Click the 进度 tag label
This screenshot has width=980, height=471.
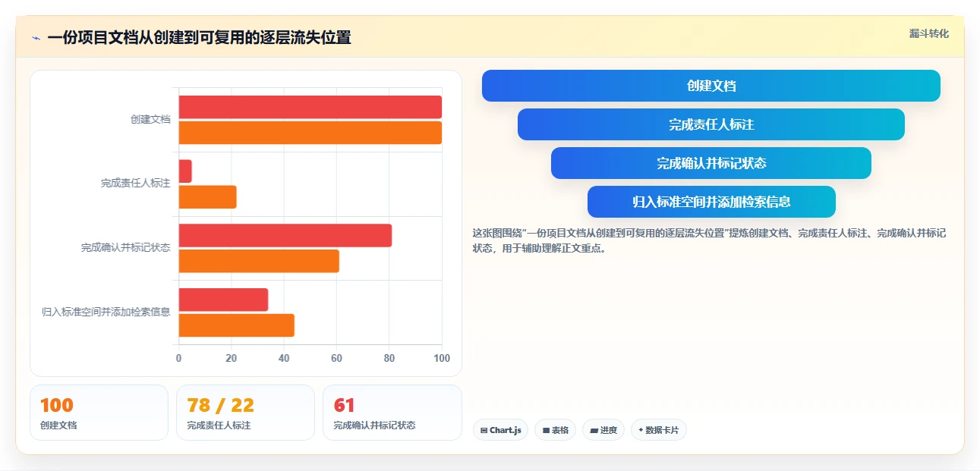tap(609, 430)
